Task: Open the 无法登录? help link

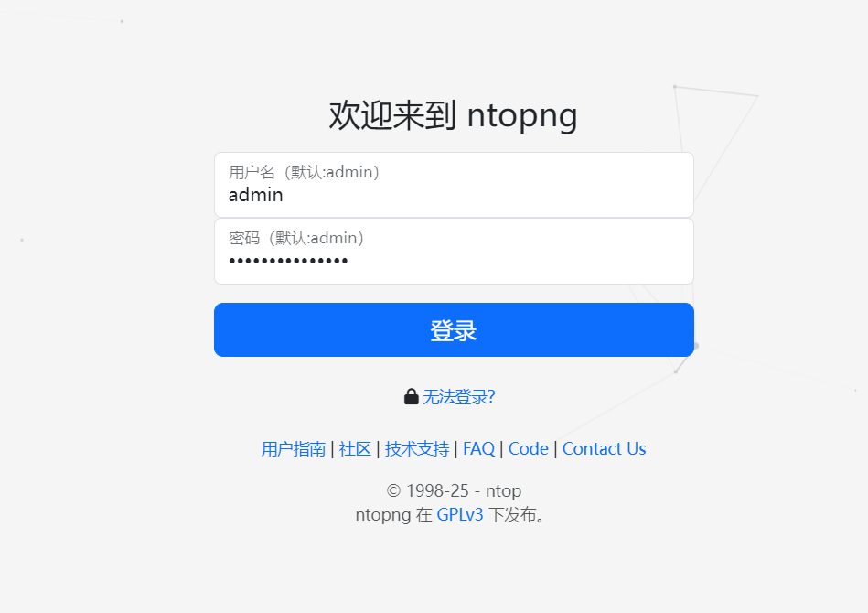Action: pos(459,397)
